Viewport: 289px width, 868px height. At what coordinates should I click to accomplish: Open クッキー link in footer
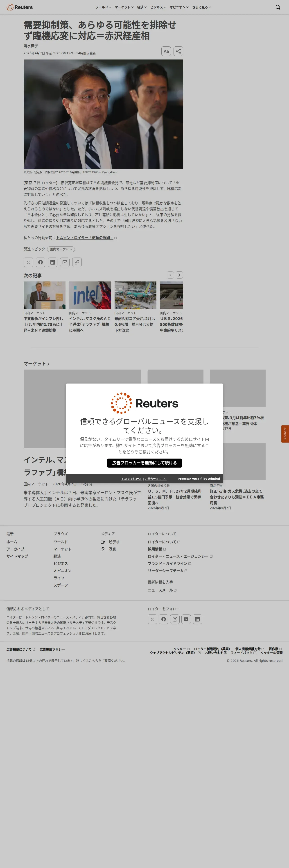[181, 649]
